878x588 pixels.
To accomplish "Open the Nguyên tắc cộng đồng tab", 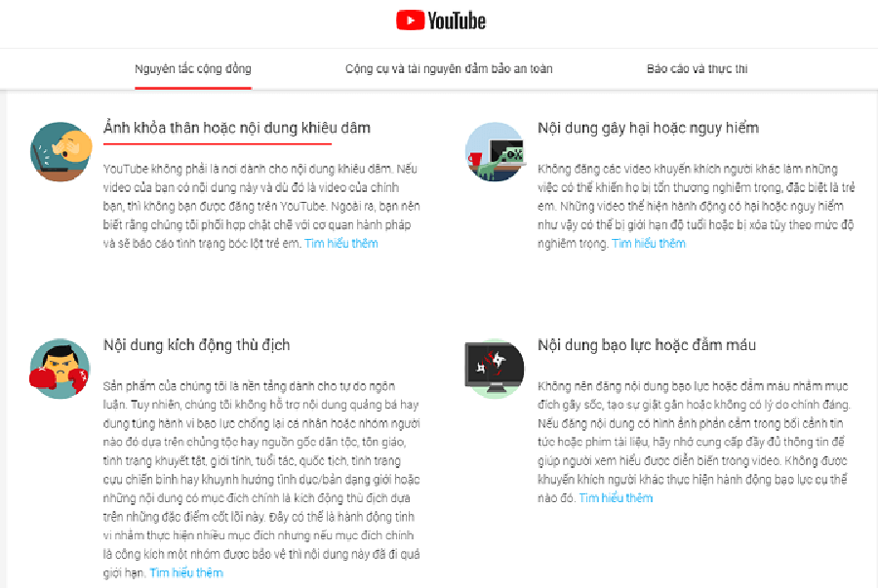I will point(192,69).
